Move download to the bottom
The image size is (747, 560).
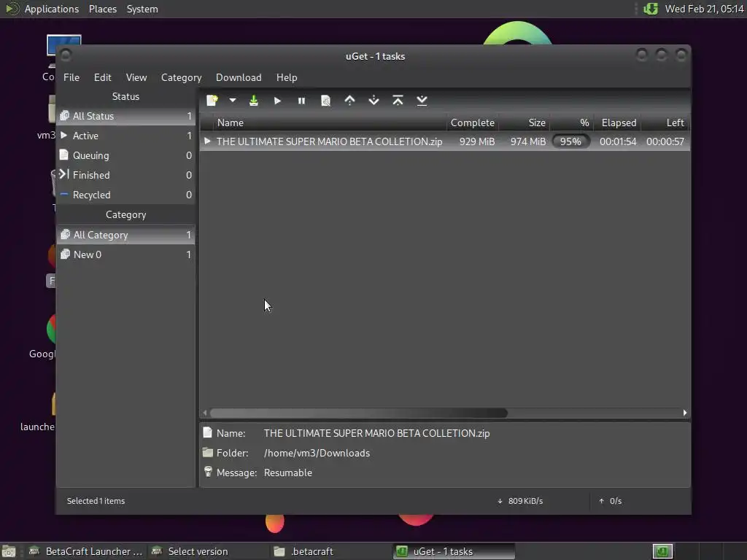click(x=422, y=101)
